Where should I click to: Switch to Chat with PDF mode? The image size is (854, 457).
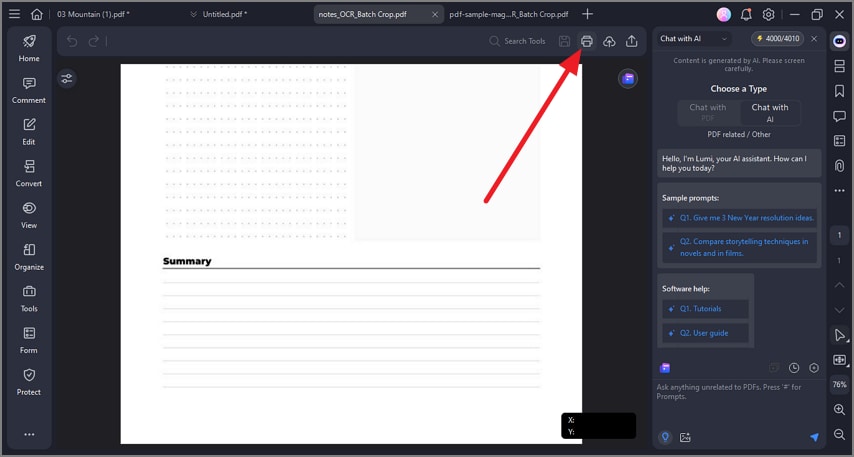tap(707, 112)
